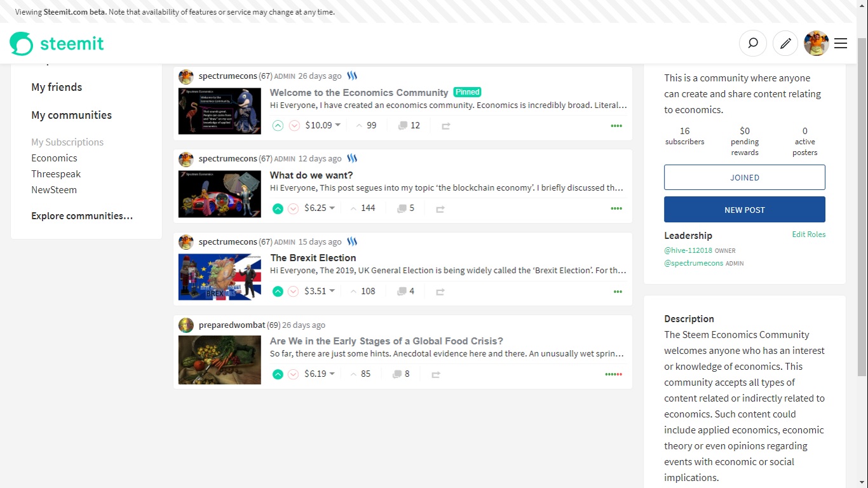868x488 pixels.
Task: Open the 12 comments icon
Action: tap(409, 125)
